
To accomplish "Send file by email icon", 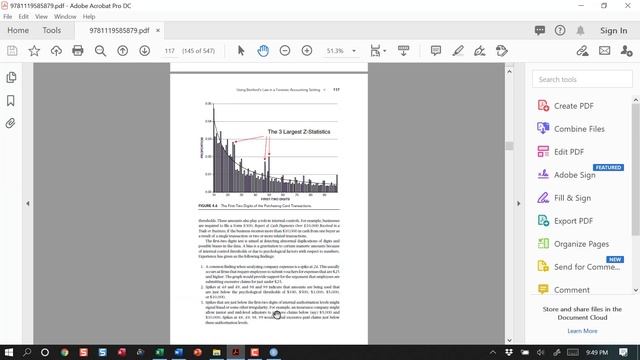I will (x=604, y=51).
